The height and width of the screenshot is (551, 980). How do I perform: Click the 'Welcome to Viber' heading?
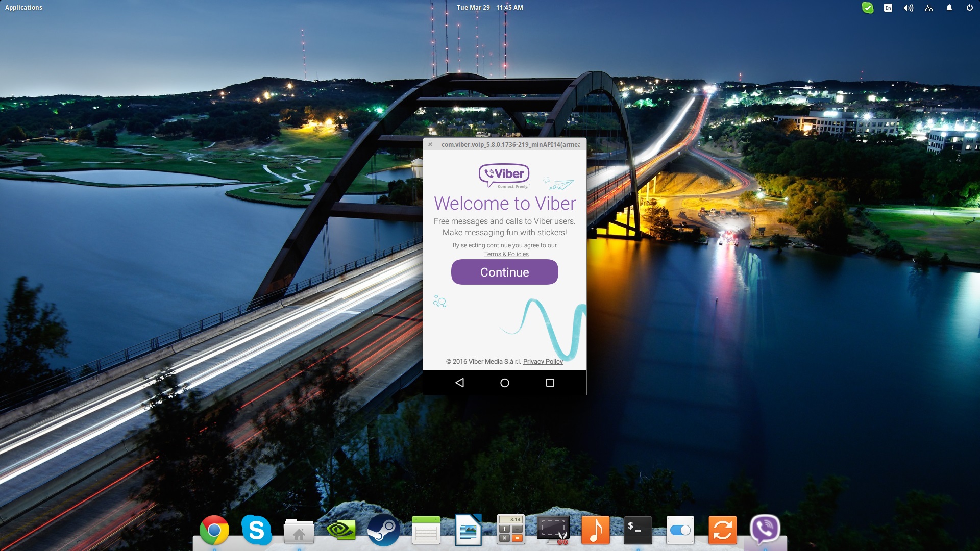[505, 203]
